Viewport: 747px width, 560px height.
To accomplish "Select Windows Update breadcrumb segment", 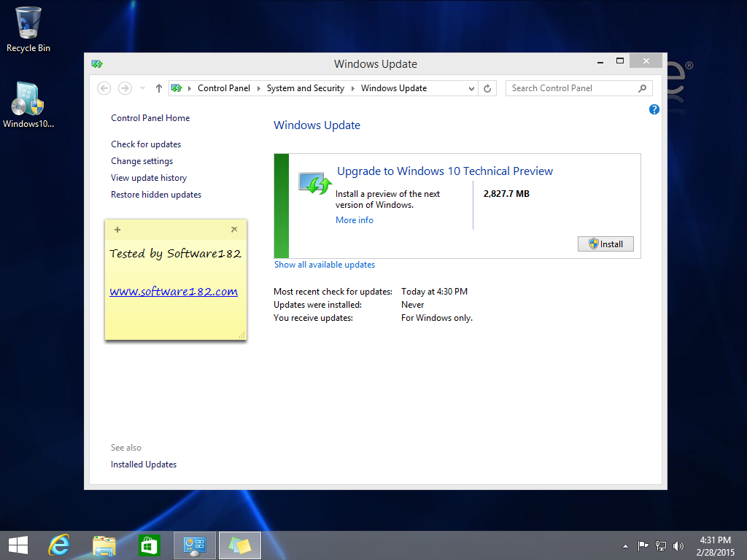I will [x=393, y=88].
